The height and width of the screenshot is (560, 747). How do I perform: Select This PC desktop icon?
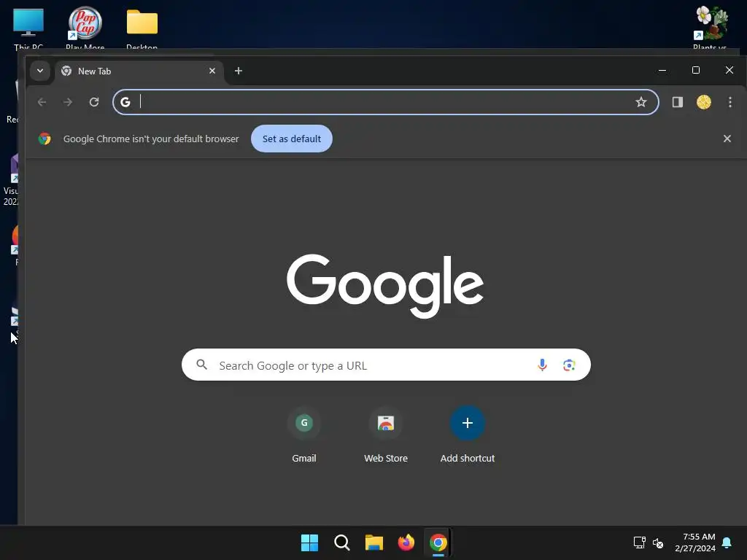[x=28, y=28]
